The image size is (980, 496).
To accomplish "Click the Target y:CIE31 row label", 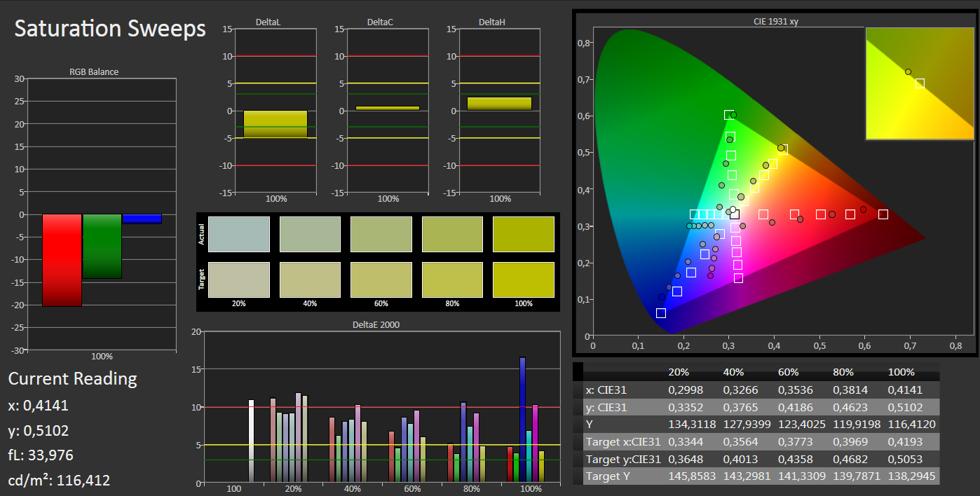I will click(x=623, y=460).
